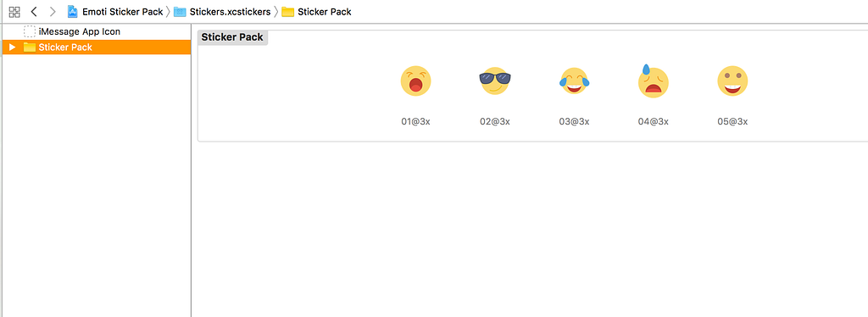
Task: Click the yellow Sticker Pack breadcrumb folder icon
Action: click(288, 12)
